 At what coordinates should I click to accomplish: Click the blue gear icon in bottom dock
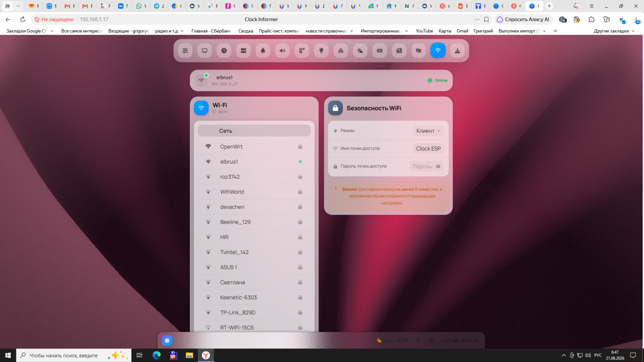click(x=167, y=340)
